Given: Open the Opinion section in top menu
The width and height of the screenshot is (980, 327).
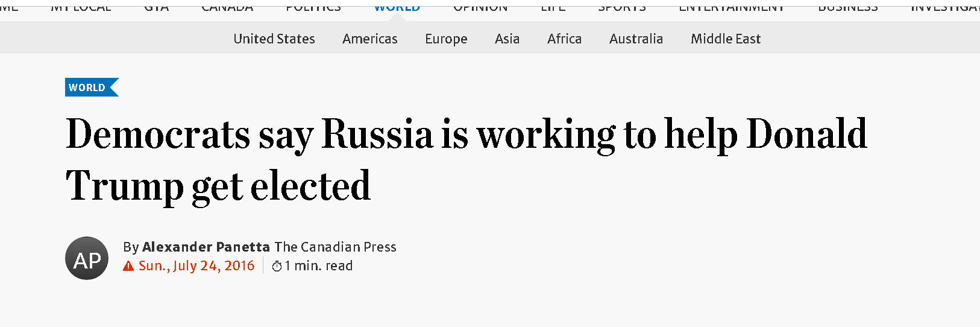Looking at the screenshot, I should coord(480,6).
